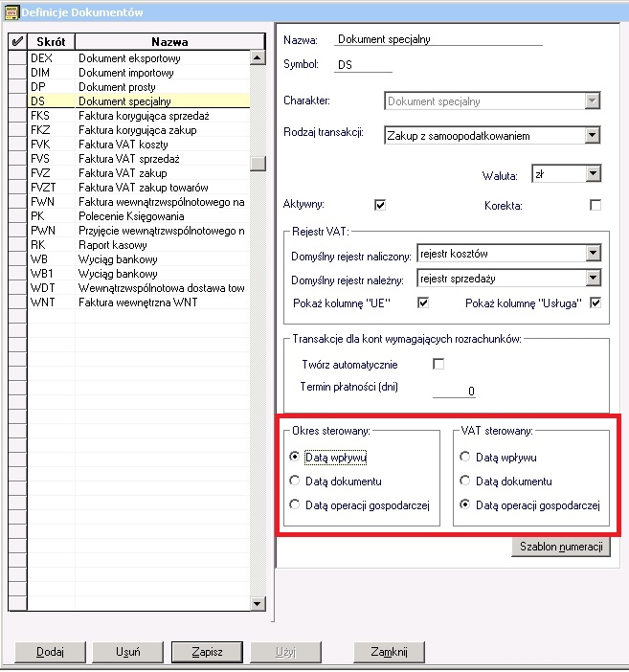629x672 pixels.
Task: Toggle the Aktywny checkbox
Action: (x=380, y=205)
